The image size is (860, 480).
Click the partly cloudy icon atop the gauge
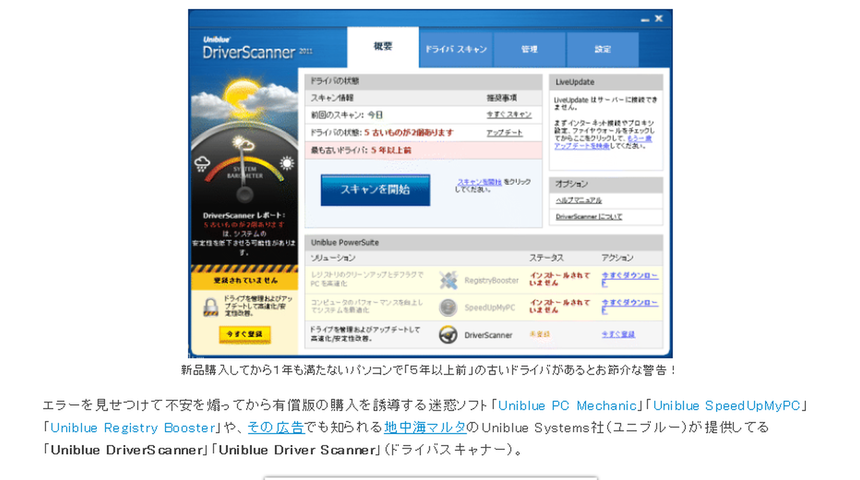(242, 144)
